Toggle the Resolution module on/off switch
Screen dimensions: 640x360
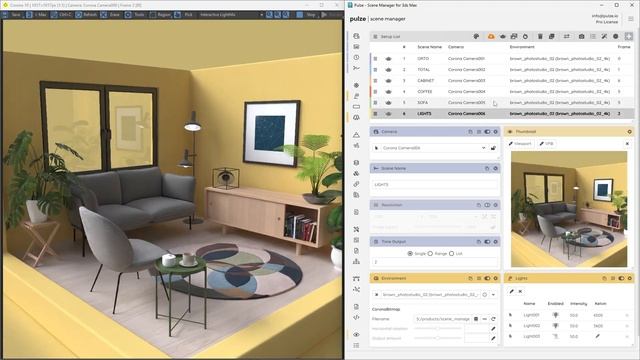487,205
